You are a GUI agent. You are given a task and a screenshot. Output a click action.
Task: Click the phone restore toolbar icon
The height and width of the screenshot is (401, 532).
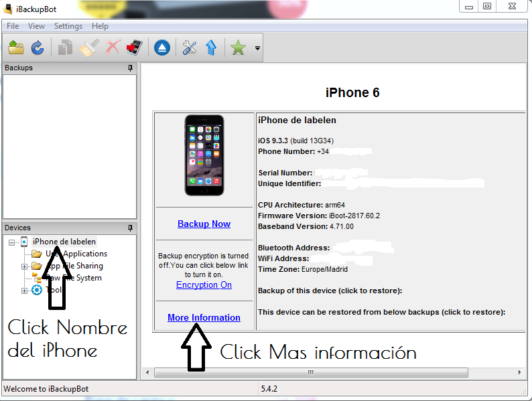coord(135,48)
